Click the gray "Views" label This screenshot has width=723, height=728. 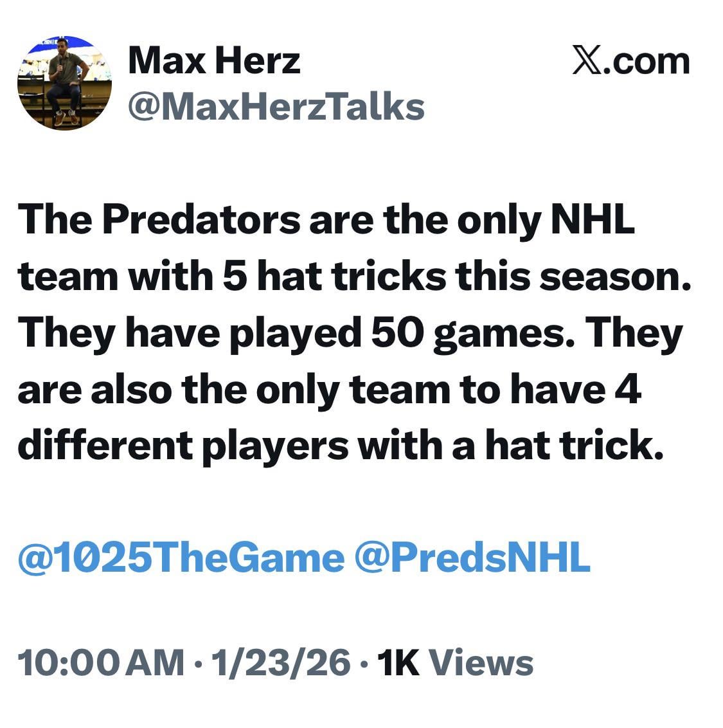(x=481, y=662)
